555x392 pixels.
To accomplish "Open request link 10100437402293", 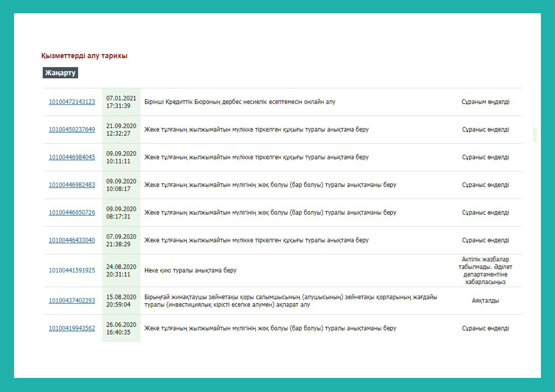I will click(x=72, y=300).
